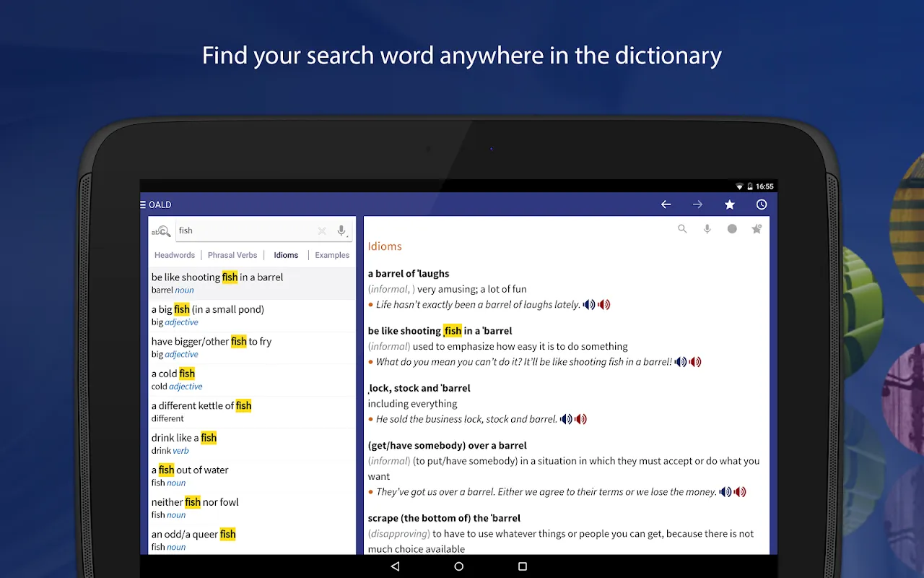Go back with the left arrow

(666, 204)
